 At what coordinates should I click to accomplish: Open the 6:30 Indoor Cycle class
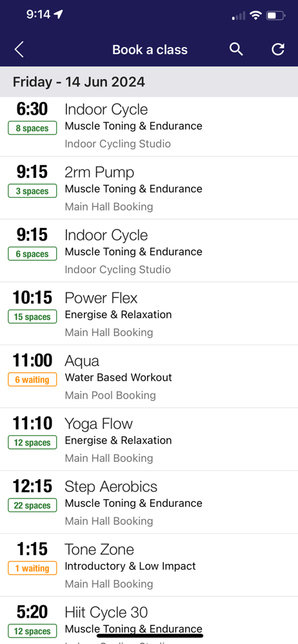149,126
